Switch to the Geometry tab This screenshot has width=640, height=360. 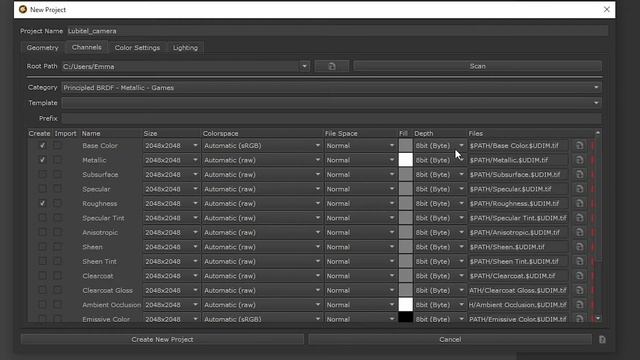point(42,48)
